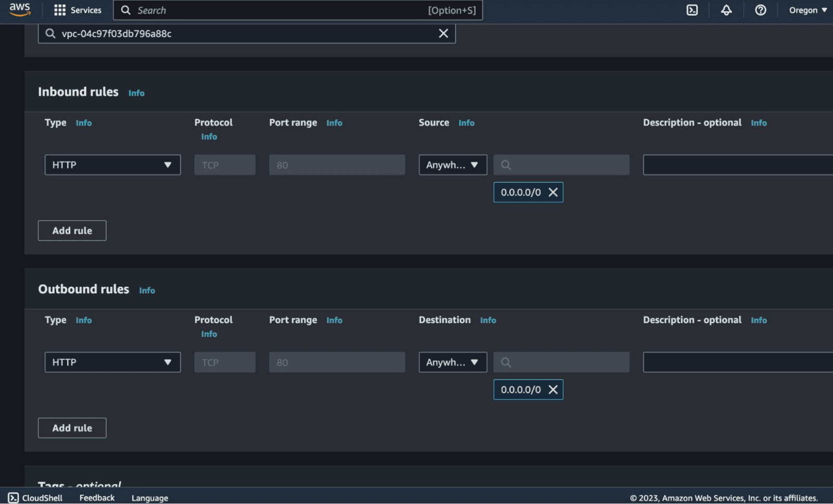Open the CloudShell terminal icon in top bar
The image size is (833, 504).
tap(692, 10)
